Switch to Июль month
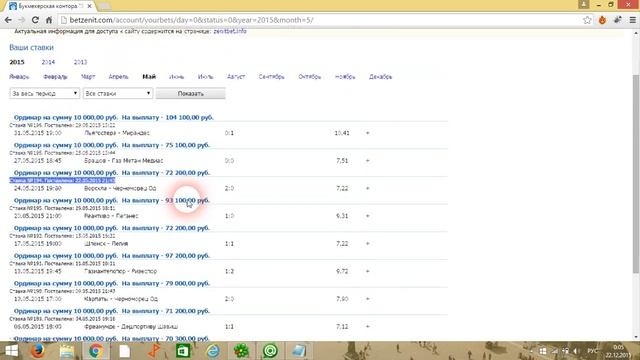 (x=205, y=77)
